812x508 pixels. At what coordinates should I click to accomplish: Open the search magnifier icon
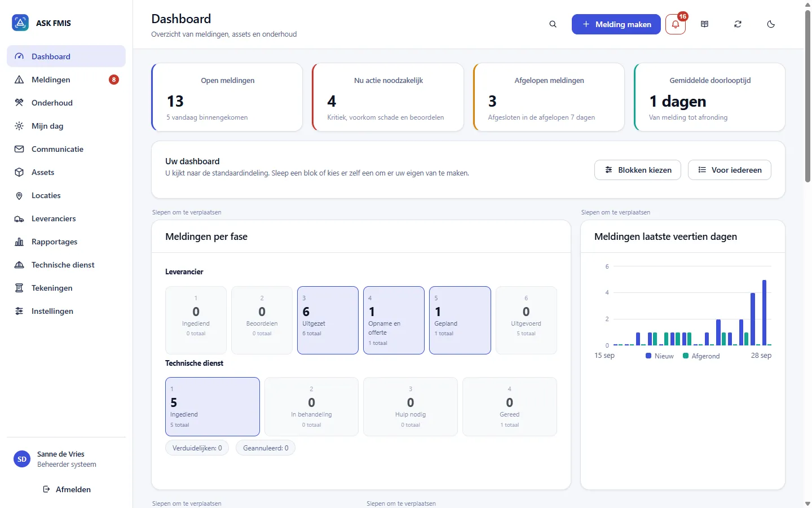(553, 24)
